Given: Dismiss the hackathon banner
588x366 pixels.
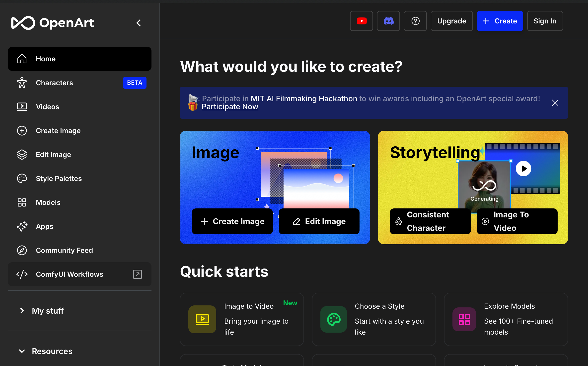Looking at the screenshot, I should pos(555,103).
